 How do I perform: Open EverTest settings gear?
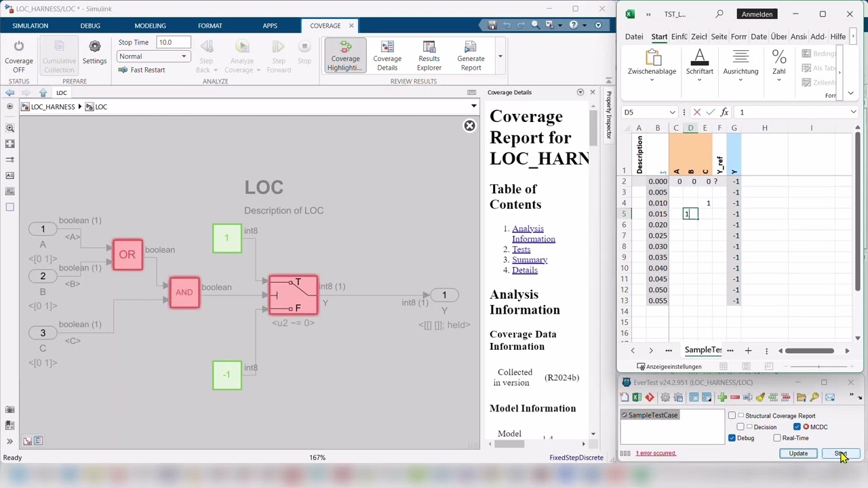[x=665, y=397]
